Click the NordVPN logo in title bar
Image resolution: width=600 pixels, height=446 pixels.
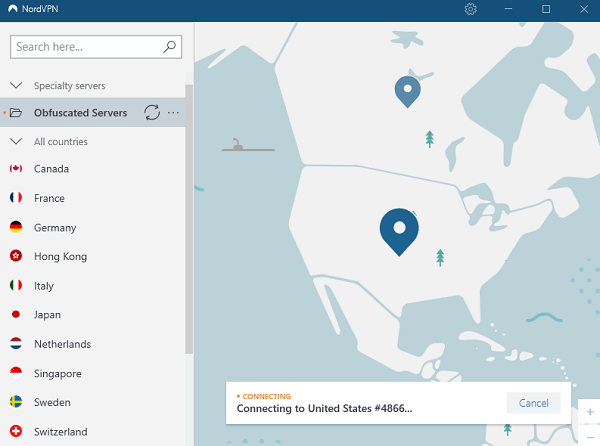tap(13, 9)
